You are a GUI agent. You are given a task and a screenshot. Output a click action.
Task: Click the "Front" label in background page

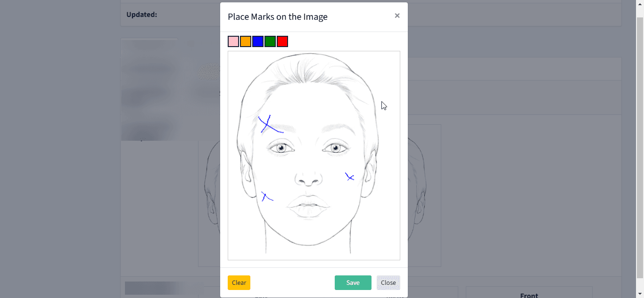pos(529,295)
